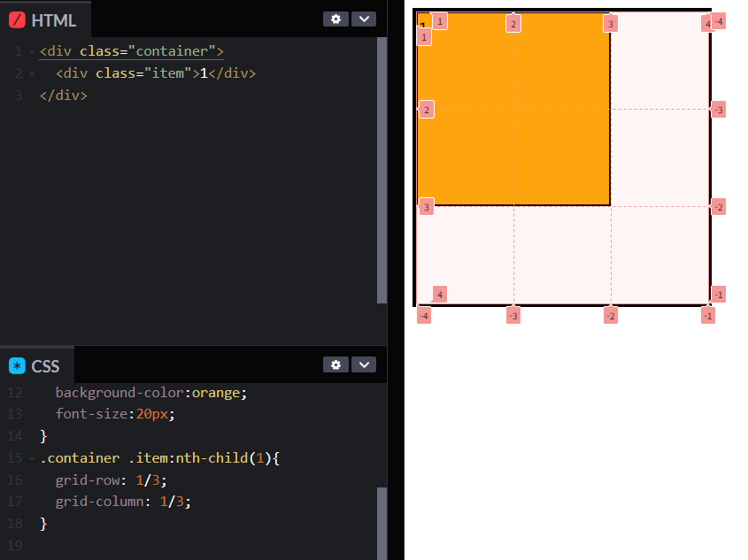
Task: Click the 'background-color' property on line 12
Action: coord(120,393)
